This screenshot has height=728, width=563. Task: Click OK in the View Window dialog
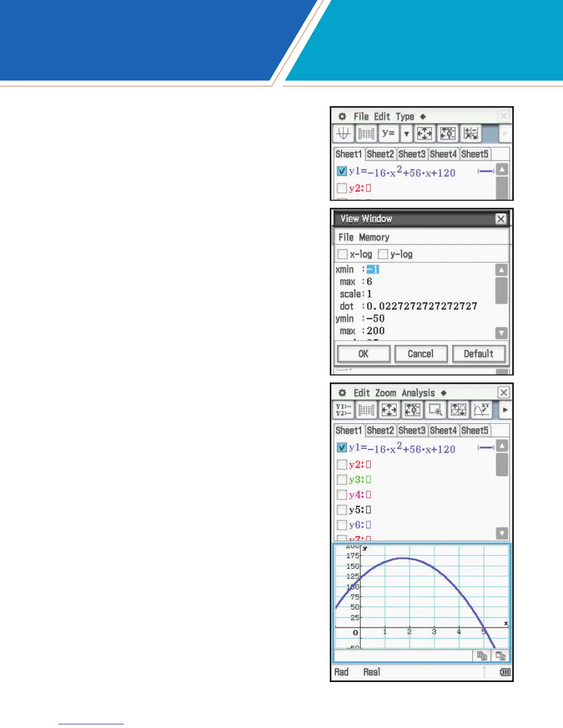[x=363, y=354]
